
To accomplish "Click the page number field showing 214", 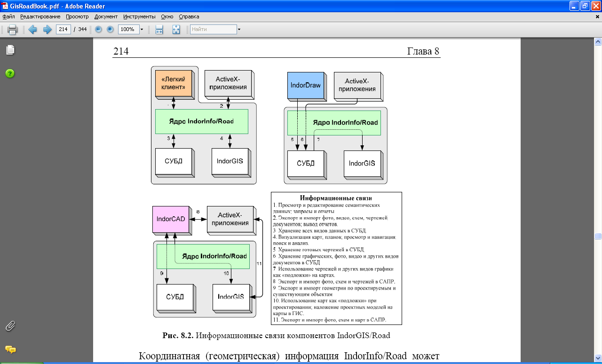I will [63, 29].
